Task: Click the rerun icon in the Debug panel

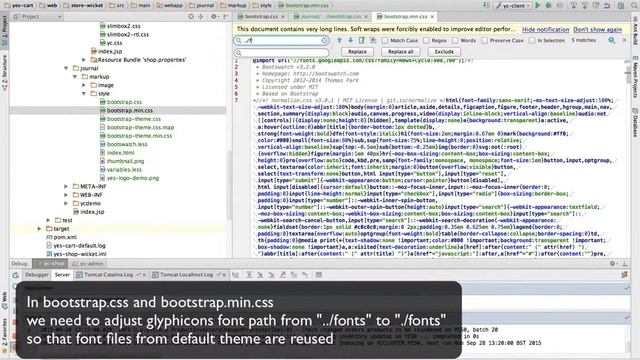Action: coord(16,275)
